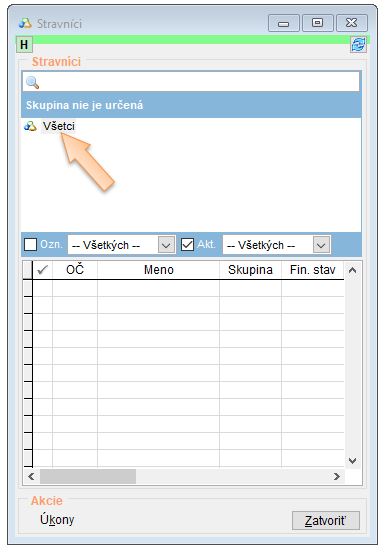Image resolution: width=385 pixels, height=552 pixels.
Task: Click the checkmark column header icon
Action: click(42, 270)
